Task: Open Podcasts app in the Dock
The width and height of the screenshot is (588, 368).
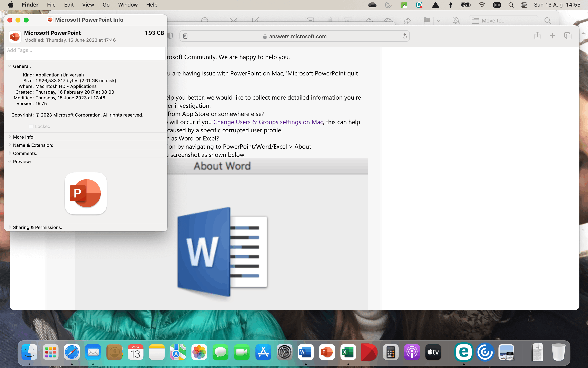Action: tap(412, 352)
